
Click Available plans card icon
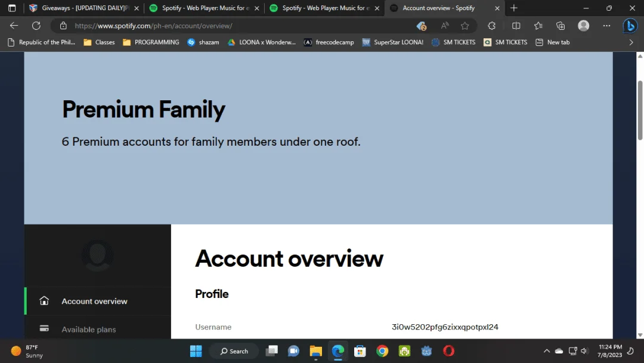point(44,328)
